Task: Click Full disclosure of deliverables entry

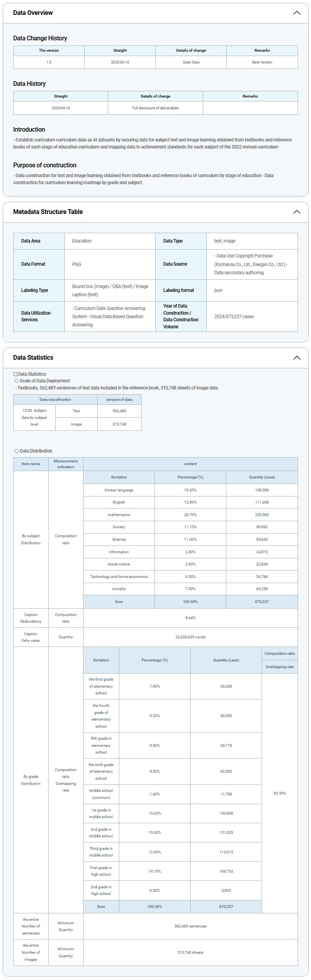Action: click(155, 108)
